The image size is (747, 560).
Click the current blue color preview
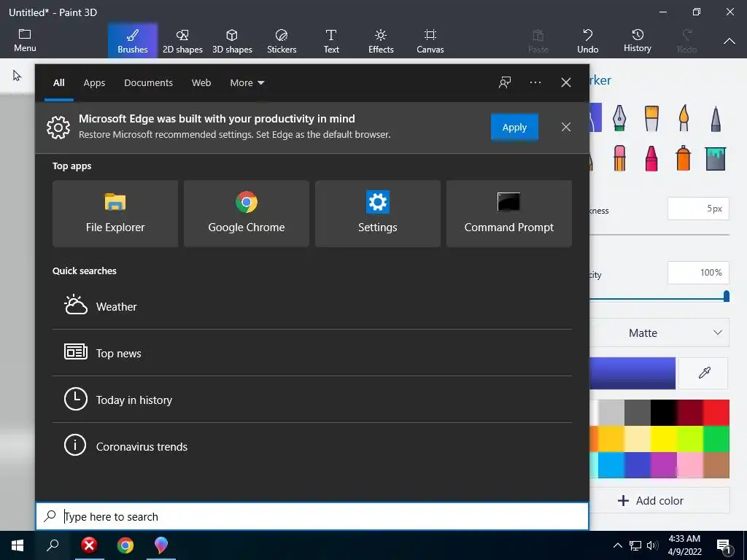click(x=632, y=373)
